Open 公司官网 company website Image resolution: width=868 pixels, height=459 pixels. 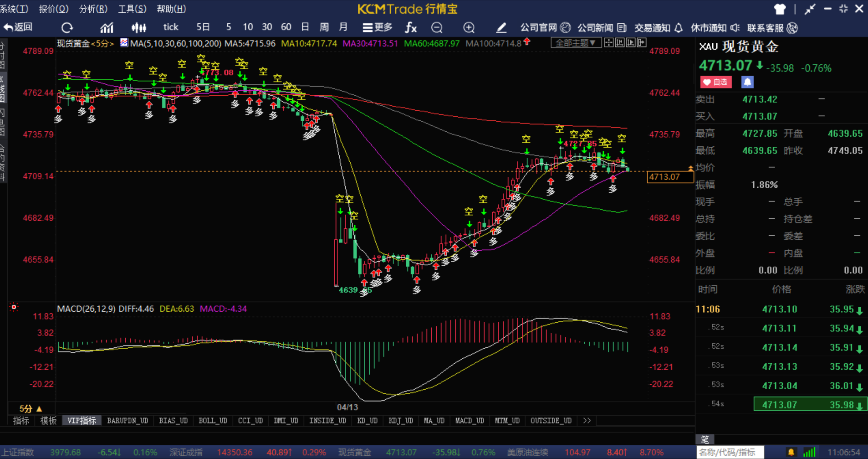pos(545,28)
